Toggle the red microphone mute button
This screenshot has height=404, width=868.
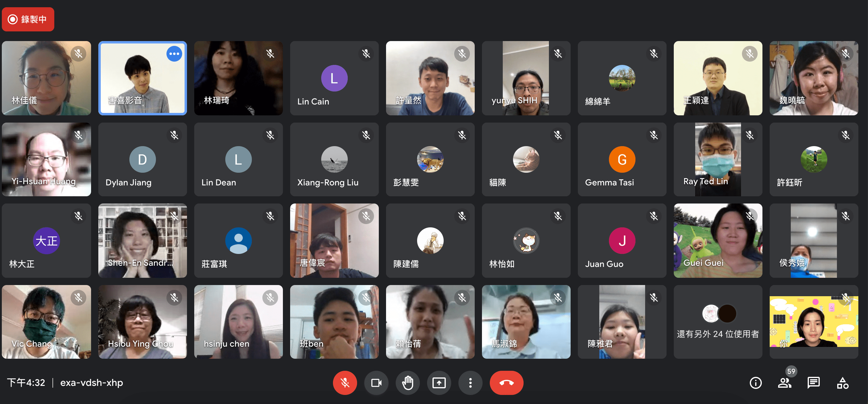tap(344, 383)
